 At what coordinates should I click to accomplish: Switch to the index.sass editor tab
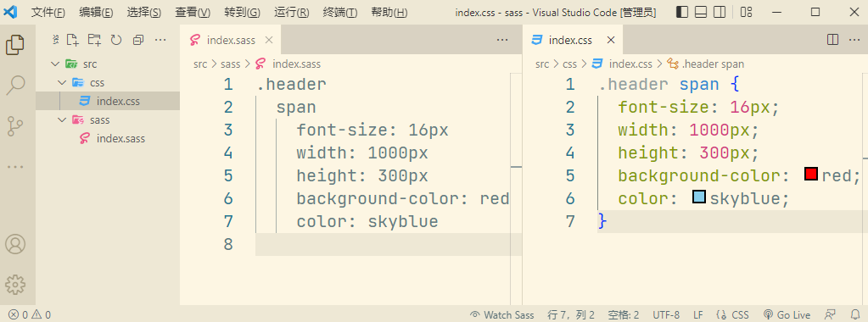[231, 40]
